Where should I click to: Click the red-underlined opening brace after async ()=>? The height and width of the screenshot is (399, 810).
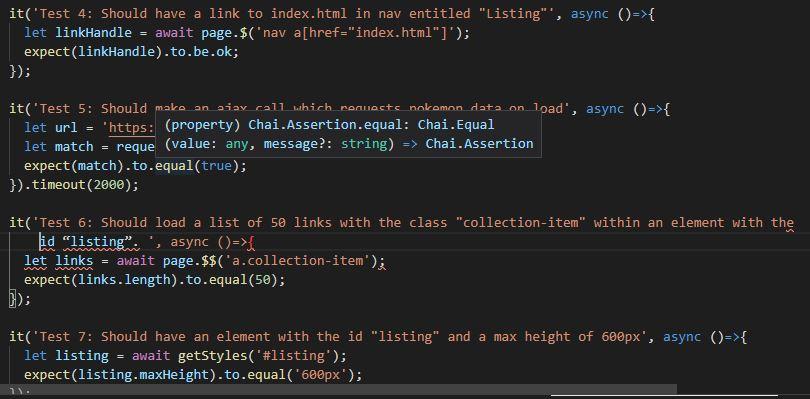pyautogui.click(x=252, y=242)
